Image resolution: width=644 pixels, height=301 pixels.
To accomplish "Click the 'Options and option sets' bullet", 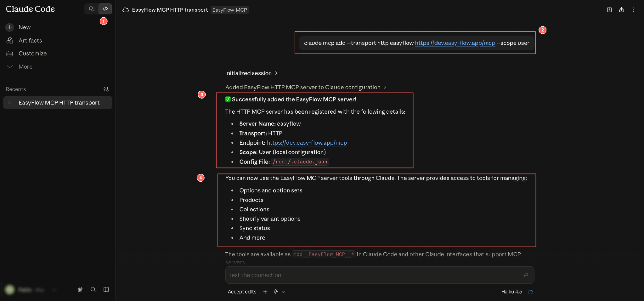I will point(271,190).
